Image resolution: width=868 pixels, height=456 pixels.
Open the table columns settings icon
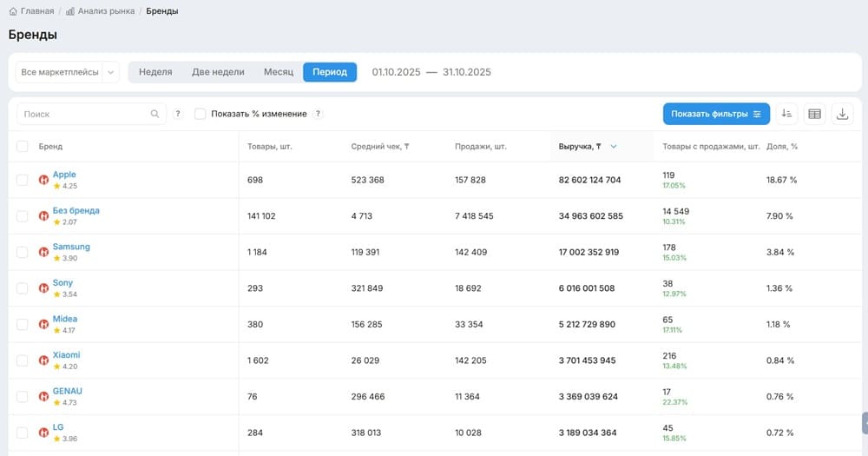pos(814,114)
